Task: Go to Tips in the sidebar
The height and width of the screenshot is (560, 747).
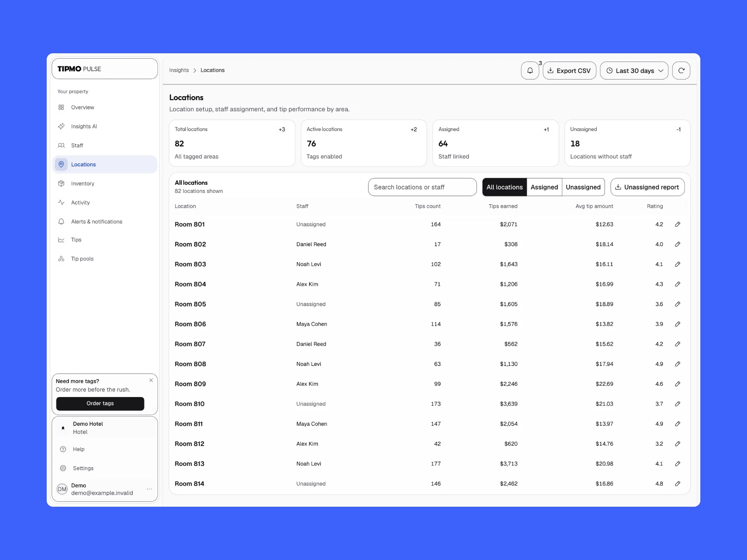Action: point(105,240)
